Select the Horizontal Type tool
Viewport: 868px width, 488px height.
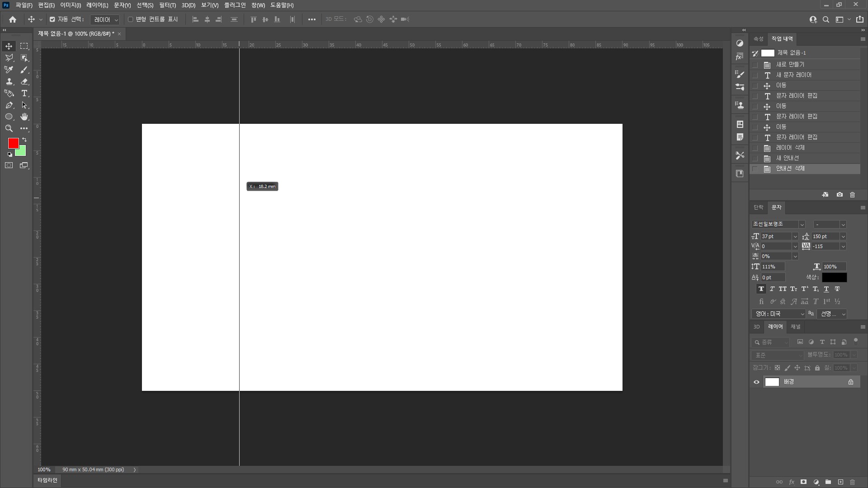click(x=24, y=94)
